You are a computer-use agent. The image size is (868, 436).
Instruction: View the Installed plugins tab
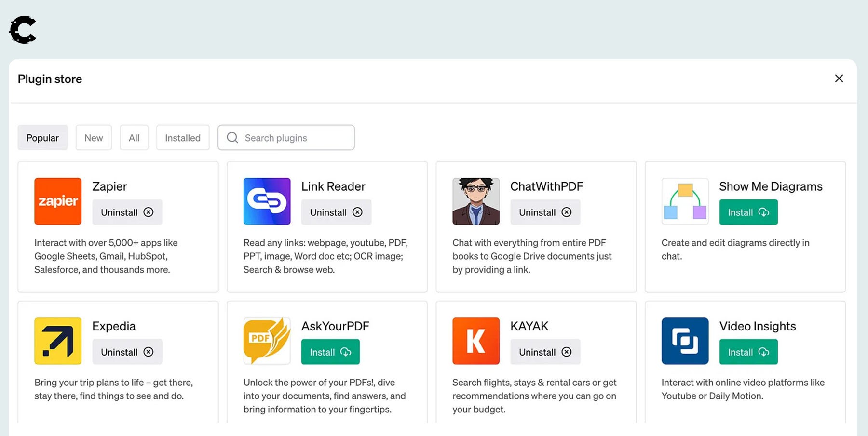[183, 137]
